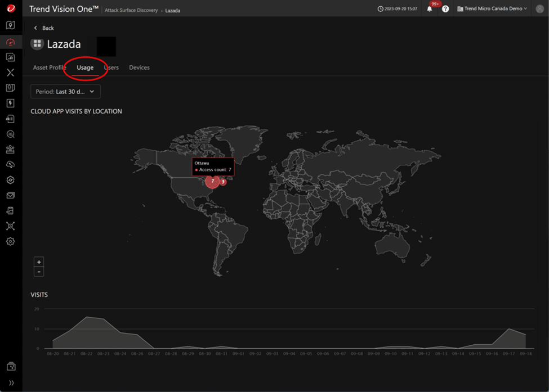Zoom in on the map with plus

click(39, 262)
